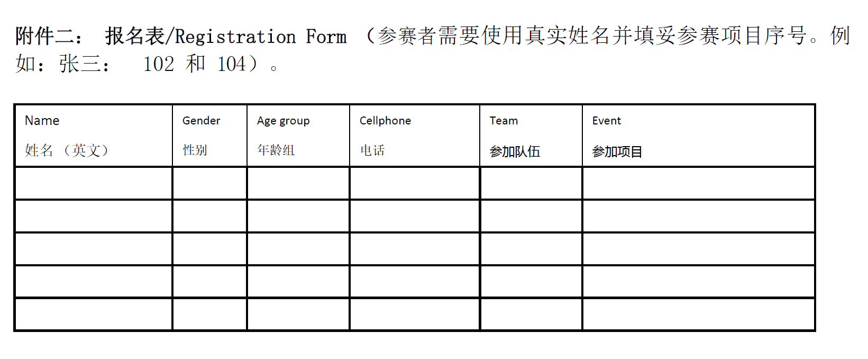Click the last empty row under Cellphone
Screen dimensions: 868x359
pyautogui.click(x=414, y=314)
